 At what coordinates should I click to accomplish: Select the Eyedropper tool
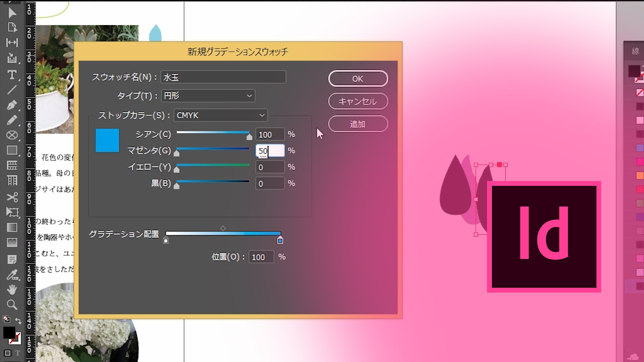(x=12, y=275)
